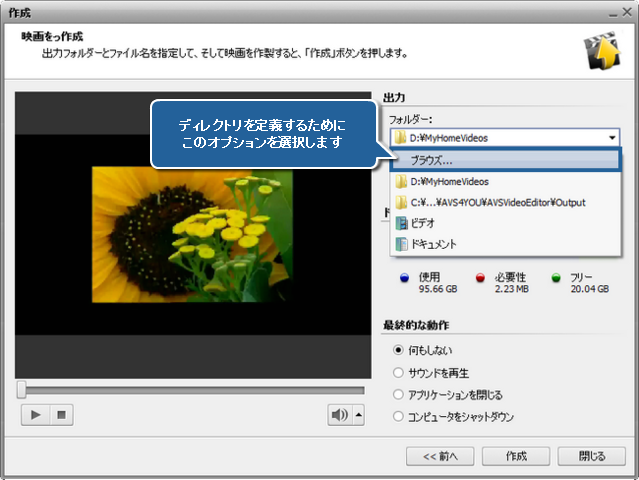Screen dimensions: 639x480
Task: Expand the volume slider arrow
Action: click(359, 415)
